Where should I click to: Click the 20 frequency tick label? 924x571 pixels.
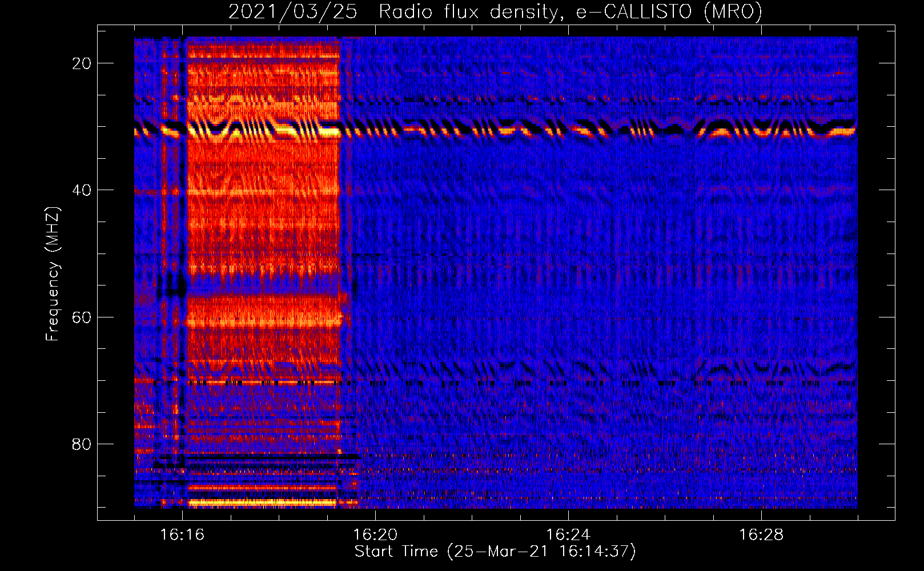[82, 63]
